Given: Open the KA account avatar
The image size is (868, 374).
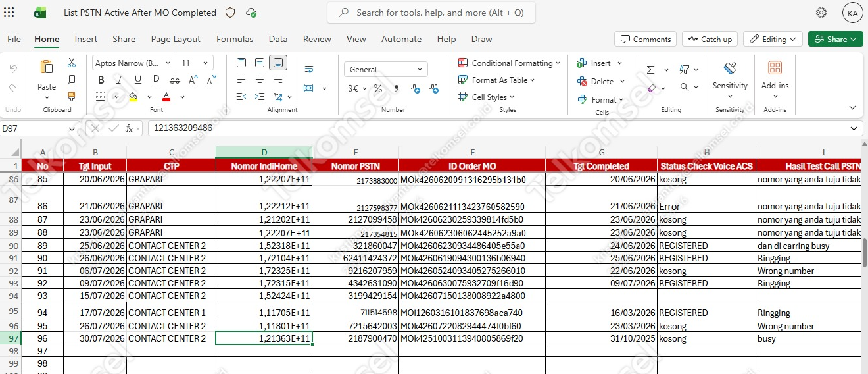Looking at the screenshot, I should [853, 13].
